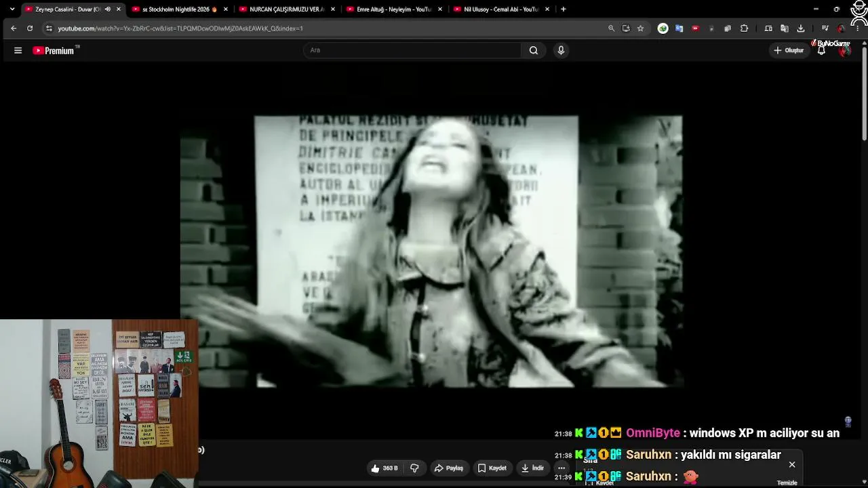Click the OmniByte username in chat overlay
The image size is (868, 488).
point(653,433)
